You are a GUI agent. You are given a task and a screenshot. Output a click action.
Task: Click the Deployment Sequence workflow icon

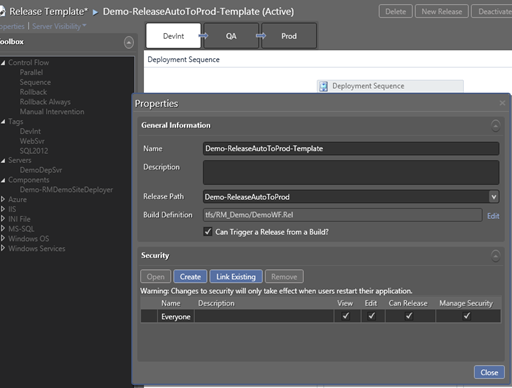click(323, 86)
